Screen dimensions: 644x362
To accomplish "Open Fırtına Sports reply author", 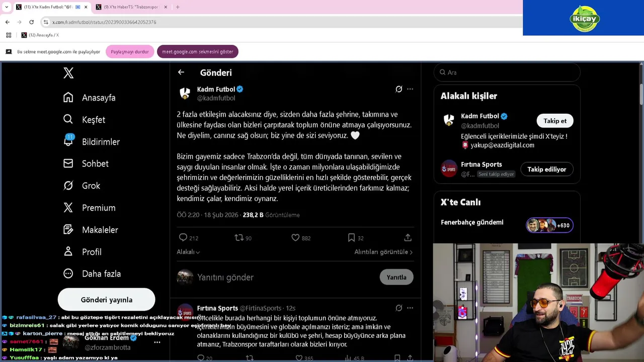I will pos(217,308).
